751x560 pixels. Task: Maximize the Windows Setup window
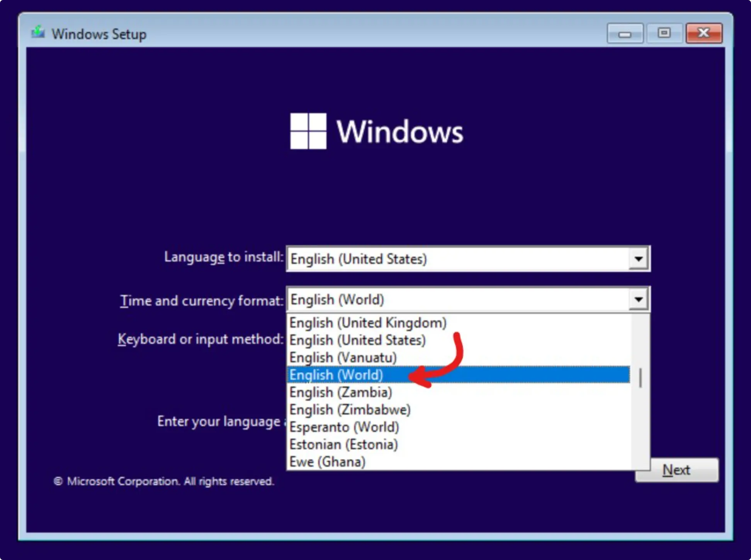[x=664, y=34]
